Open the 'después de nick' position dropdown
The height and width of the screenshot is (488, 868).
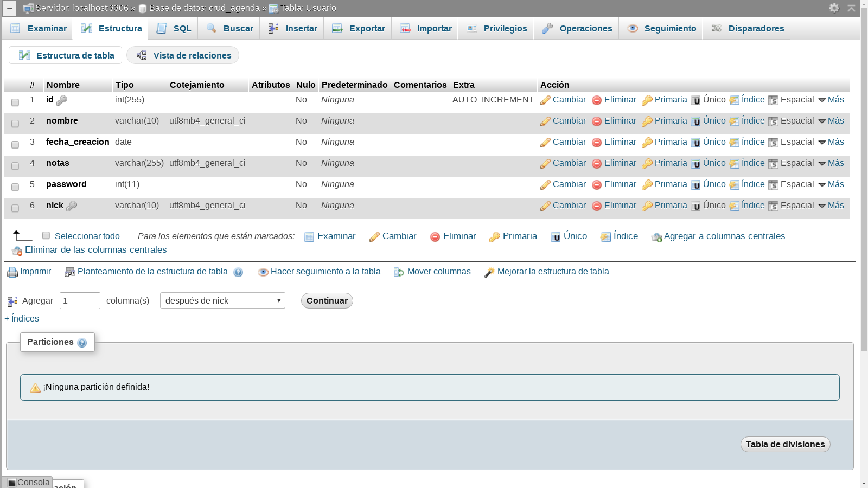(222, 300)
